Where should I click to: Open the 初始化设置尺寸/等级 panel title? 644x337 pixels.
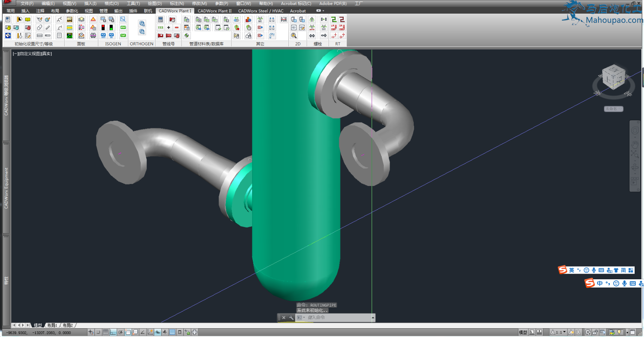tap(34, 44)
